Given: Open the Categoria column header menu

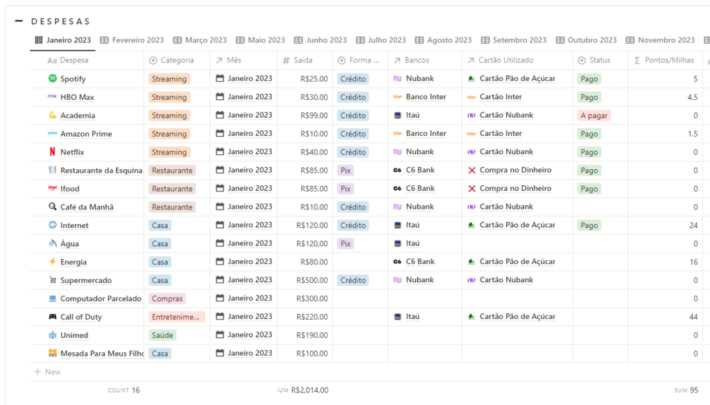Looking at the screenshot, I should (177, 60).
